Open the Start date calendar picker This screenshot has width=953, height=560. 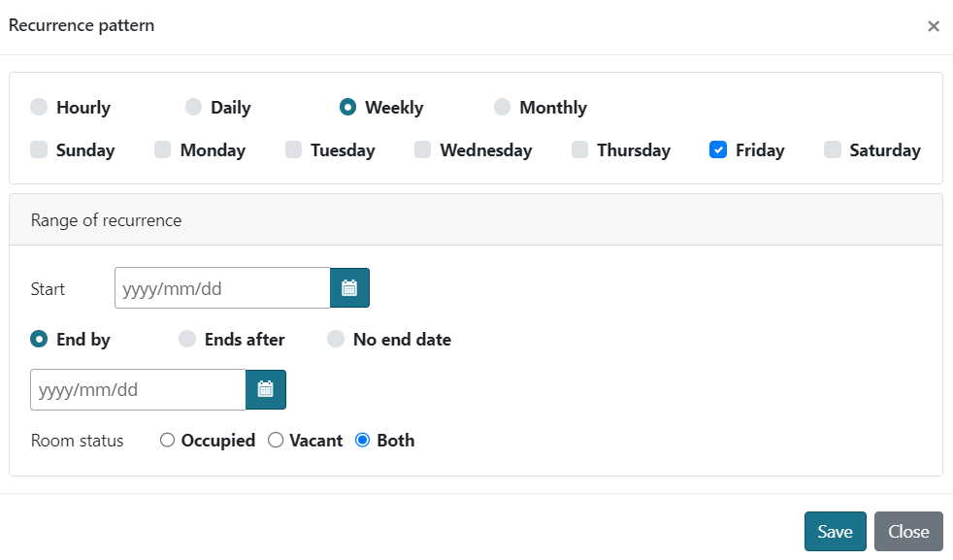[x=349, y=288]
